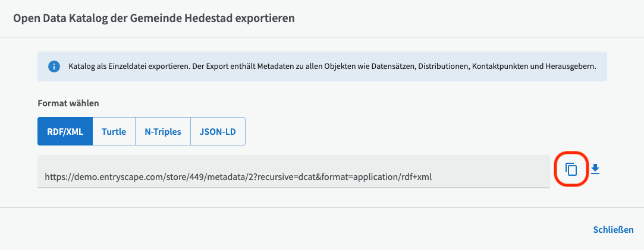The height and width of the screenshot is (250, 644).
Task: Click the export URL text field
Action: (x=293, y=176)
